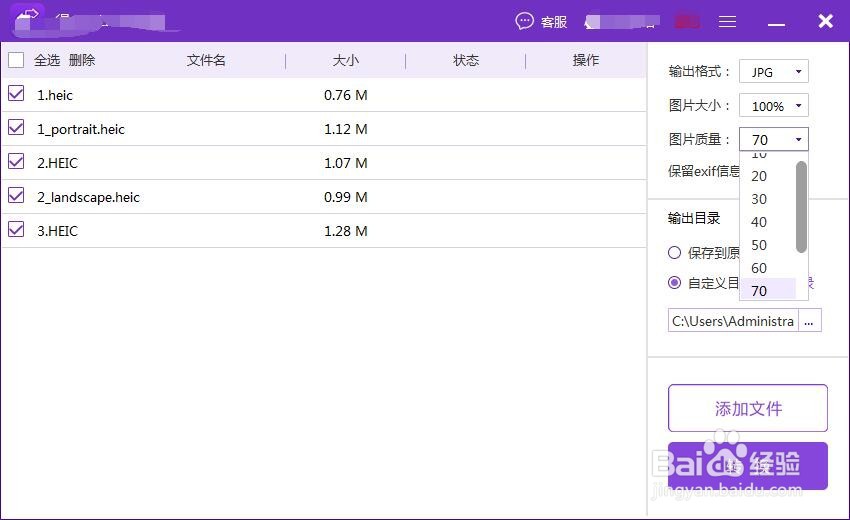Select the 保存到原 radio option
Screen dimensions: 850x520
coord(674,253)
